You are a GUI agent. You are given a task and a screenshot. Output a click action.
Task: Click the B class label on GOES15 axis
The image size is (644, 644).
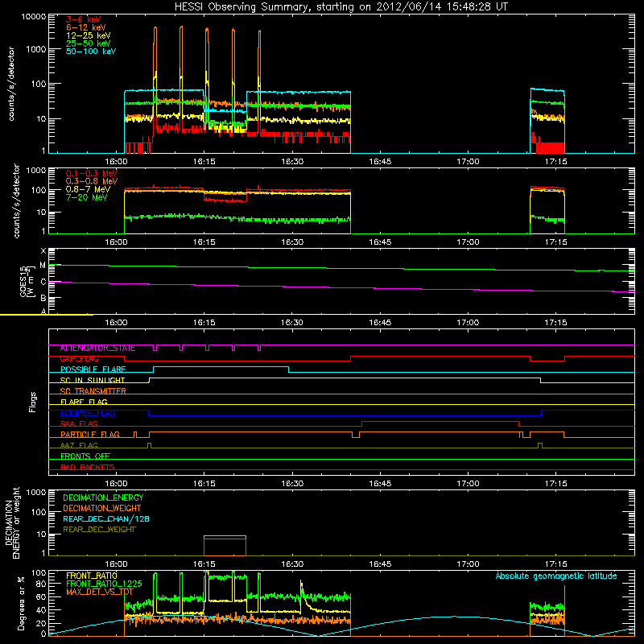(x=43, y=298)
